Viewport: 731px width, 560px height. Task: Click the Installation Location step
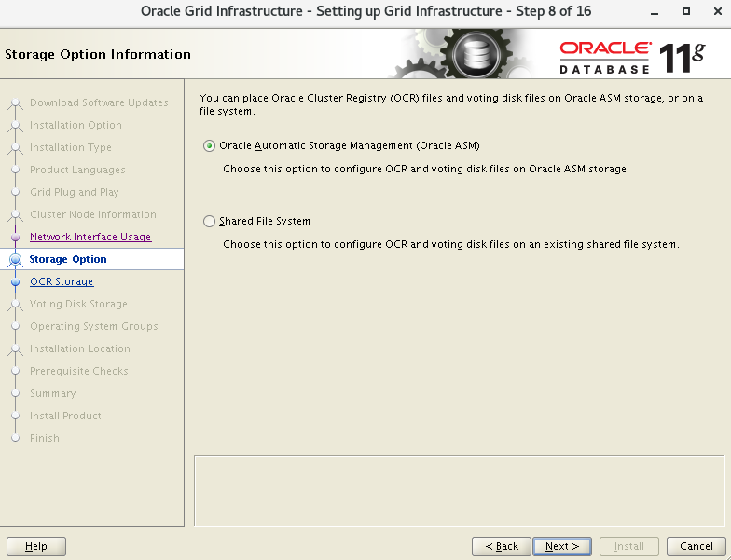point(80,348)
